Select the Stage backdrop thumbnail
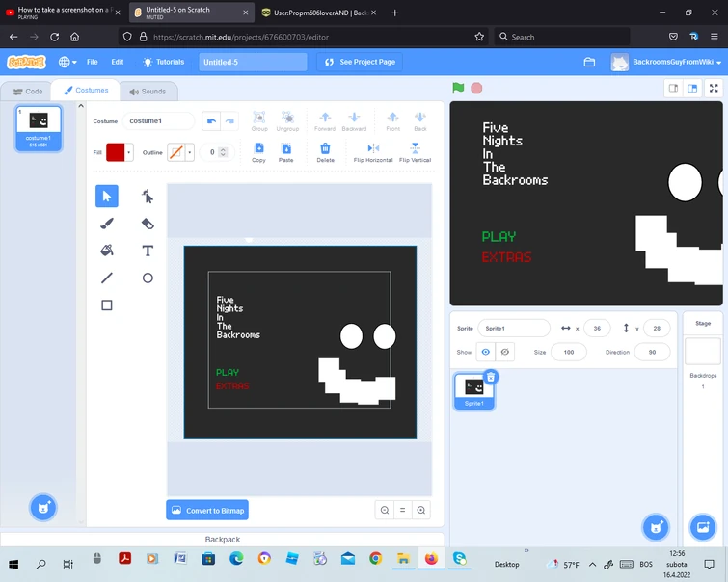 tap(703, 352)
